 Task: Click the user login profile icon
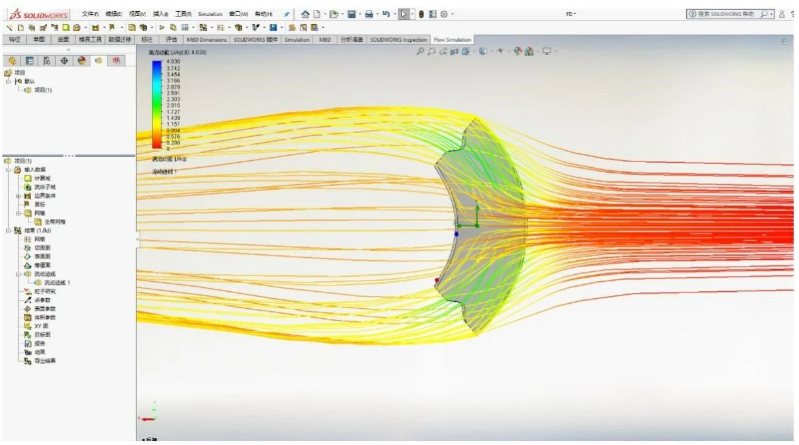782,14
